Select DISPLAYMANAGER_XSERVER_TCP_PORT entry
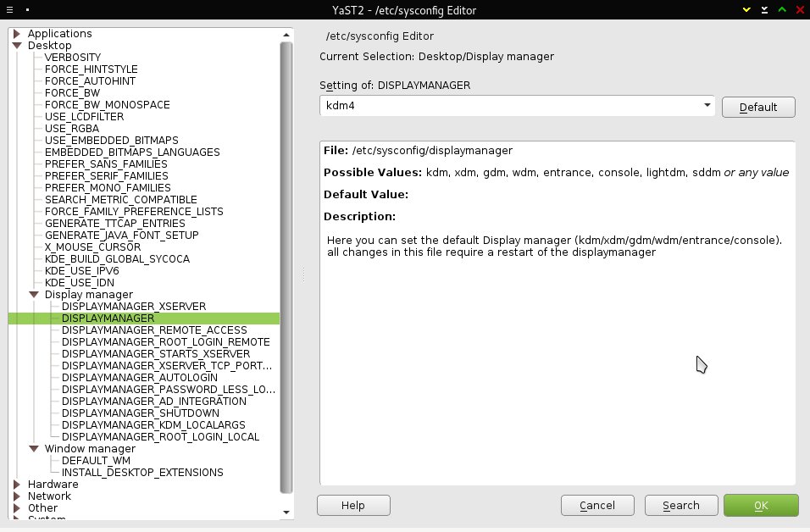Image resolution: width=810 pixels, height=532 pixels. click(167, 366)
